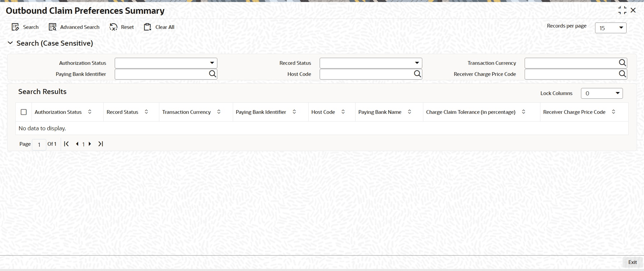Click Clear All in toolbar
The image size is (644, 271).
[x=159, y=27]
